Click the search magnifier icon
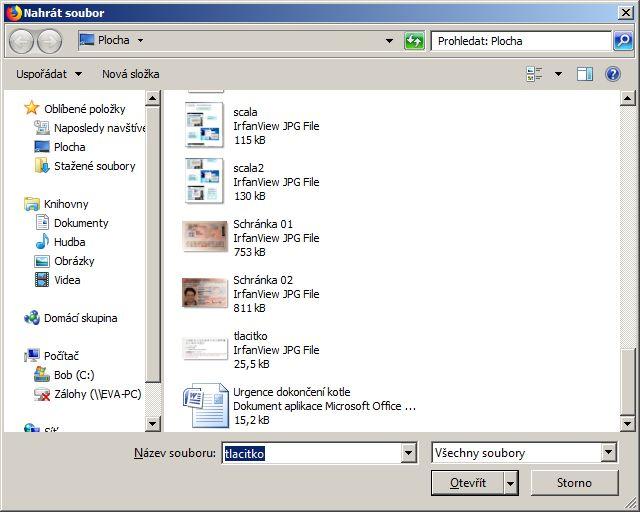The width and height of the screenshot is (640, 512). point(623,41)
